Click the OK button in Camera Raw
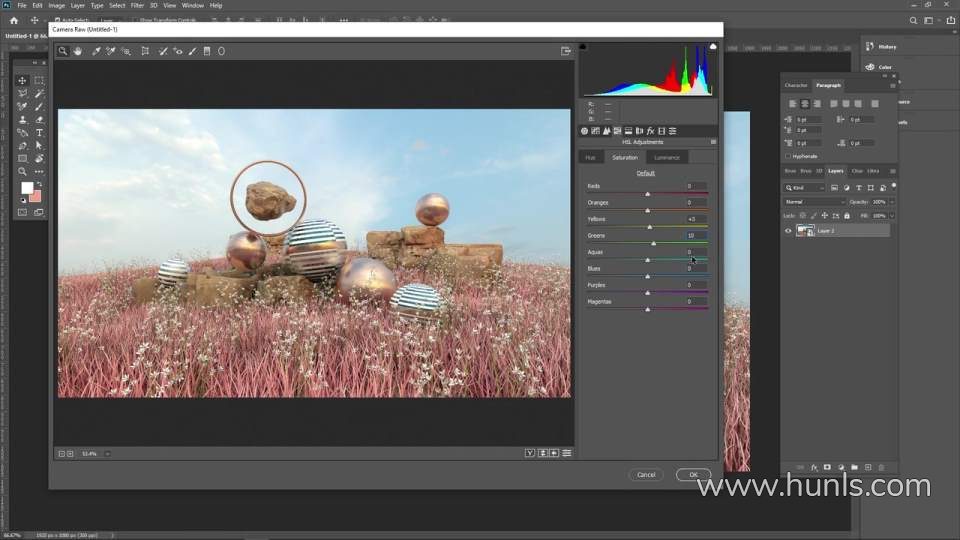 [x=692, y=474]
